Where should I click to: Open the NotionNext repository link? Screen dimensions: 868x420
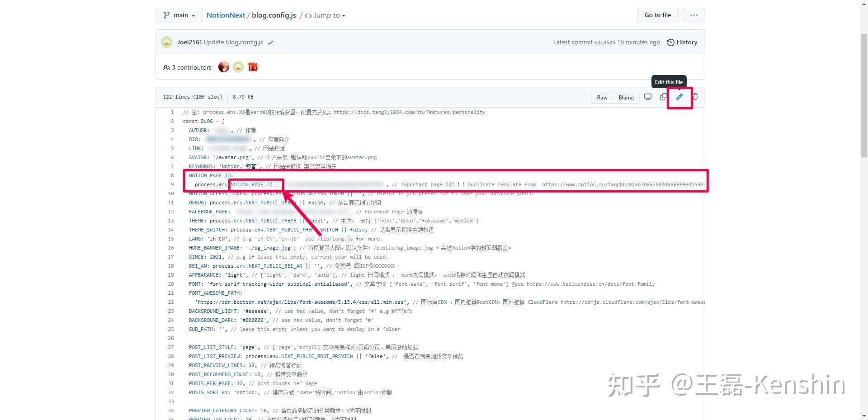pyautogui.click(x=226, y=15)
